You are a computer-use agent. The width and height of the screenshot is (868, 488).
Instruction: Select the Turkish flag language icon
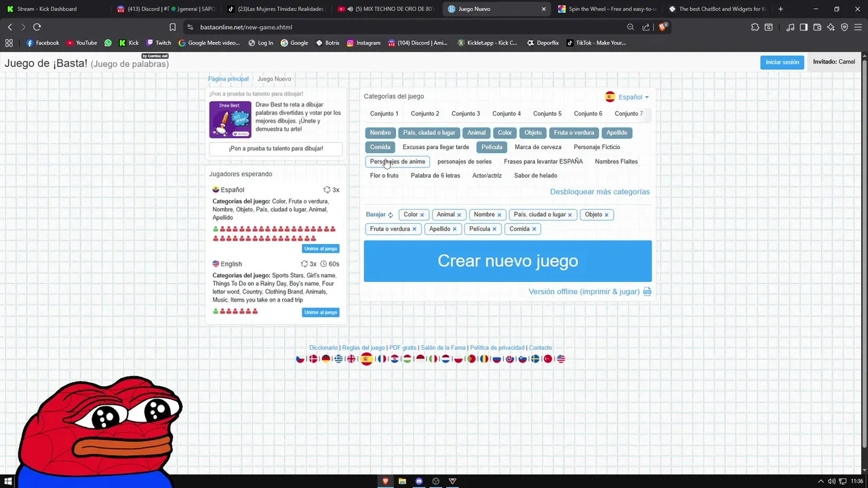(x=548, y=359)
